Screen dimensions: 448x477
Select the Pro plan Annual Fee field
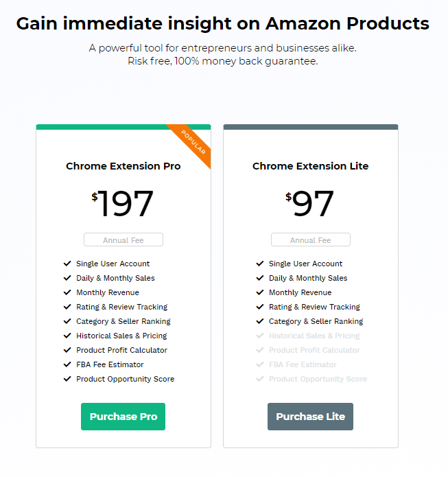point(123,240)
